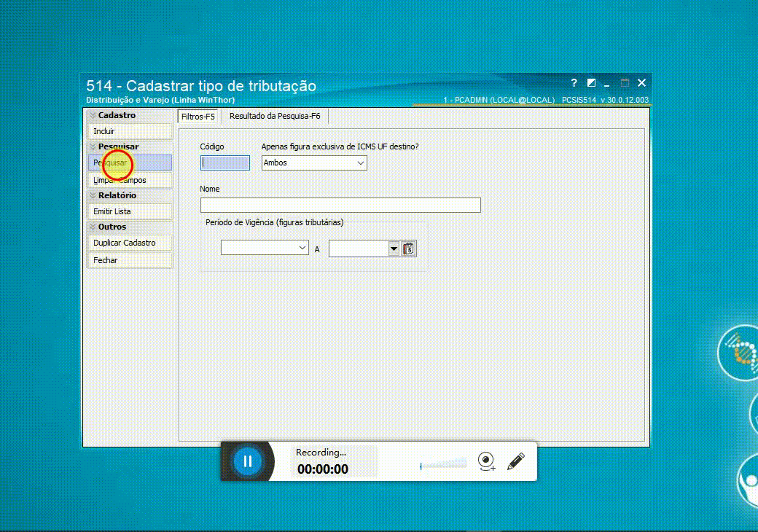Viewport: 758px width, 532px height.
Task: Click the PCSIS514 version text
Action: click(x=605, y=100)
